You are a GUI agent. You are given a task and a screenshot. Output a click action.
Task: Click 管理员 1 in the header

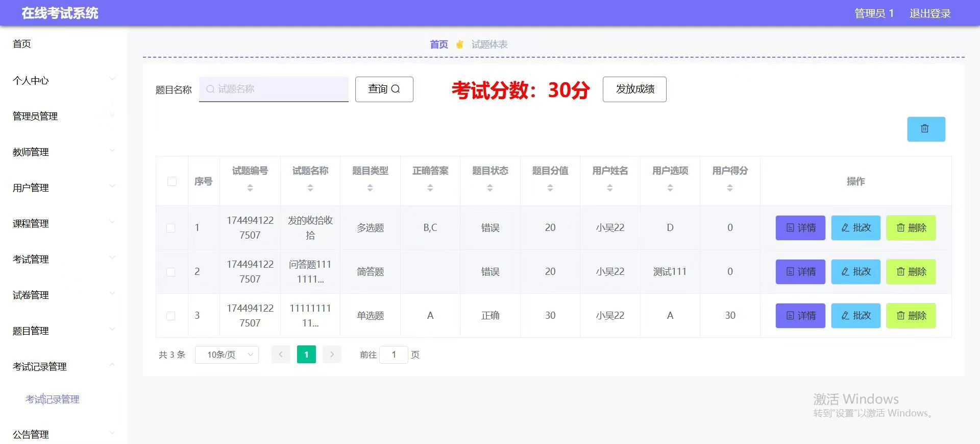[x=874, y=13]
